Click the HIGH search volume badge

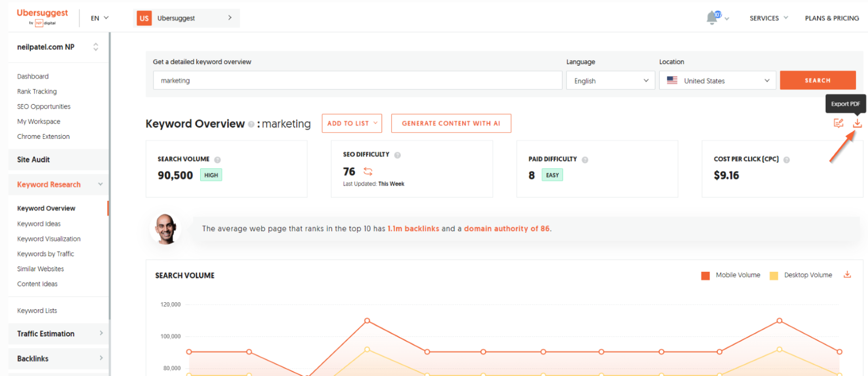click(x=211, y=175)
